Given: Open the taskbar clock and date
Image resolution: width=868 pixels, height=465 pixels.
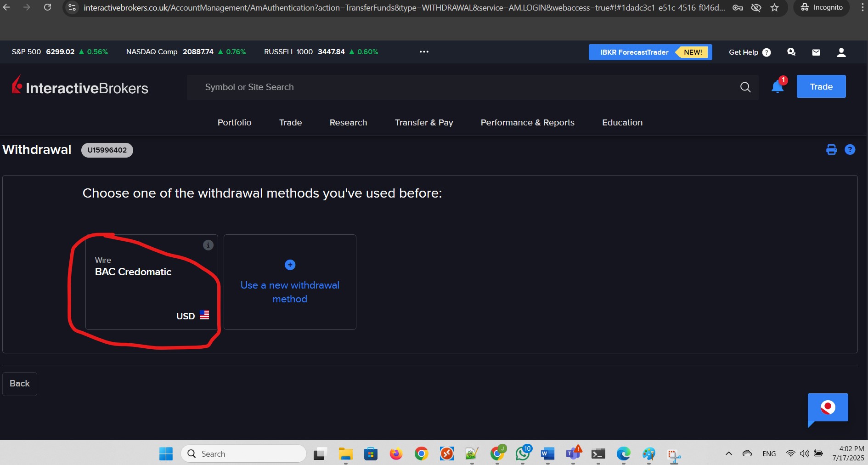Looking at the screenshot, I should click(x=848, y=454).
